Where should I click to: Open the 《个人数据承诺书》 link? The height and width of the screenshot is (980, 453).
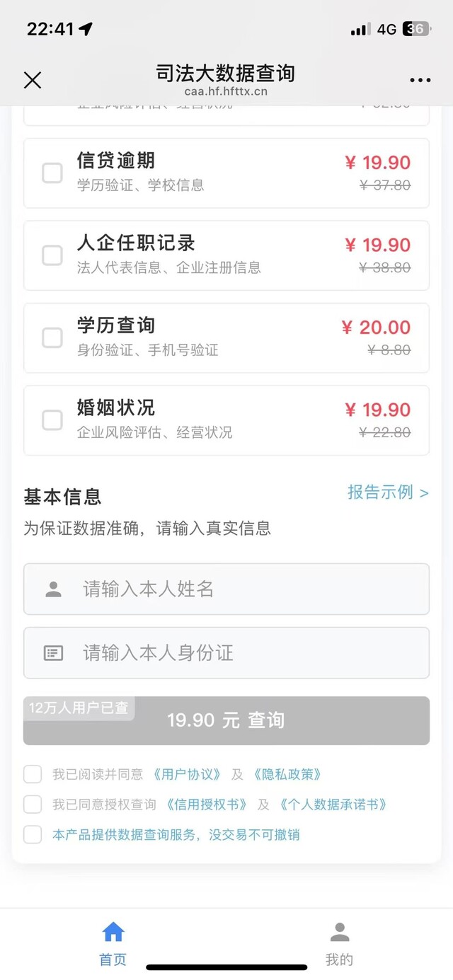click(x=331, y=805)
